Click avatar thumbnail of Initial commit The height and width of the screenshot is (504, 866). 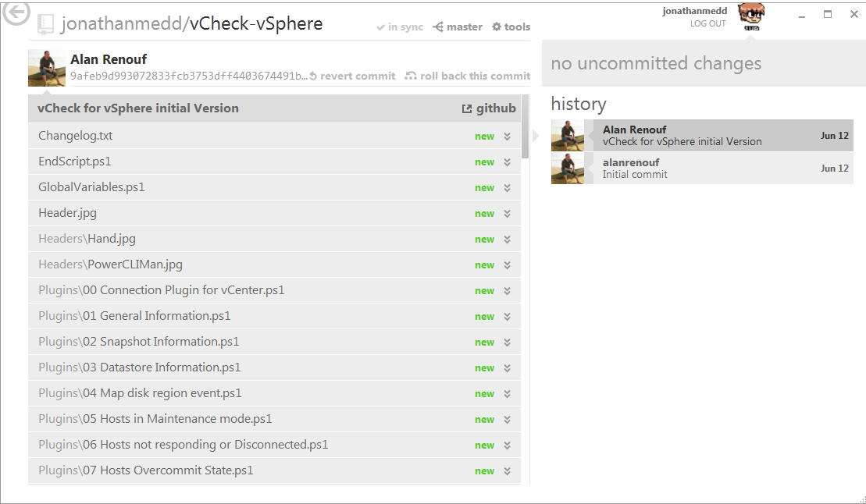[x=567, y=169]
